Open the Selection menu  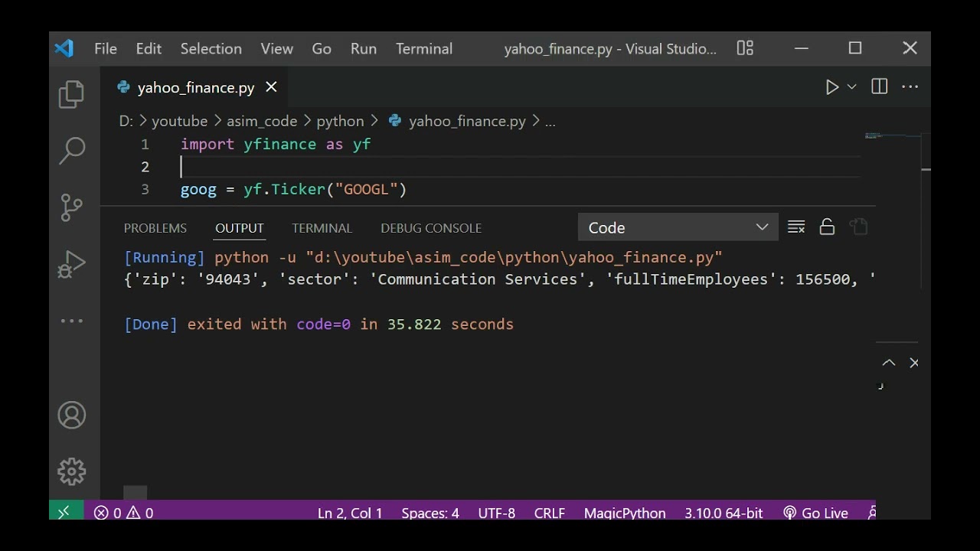click(x=211, y=48)
